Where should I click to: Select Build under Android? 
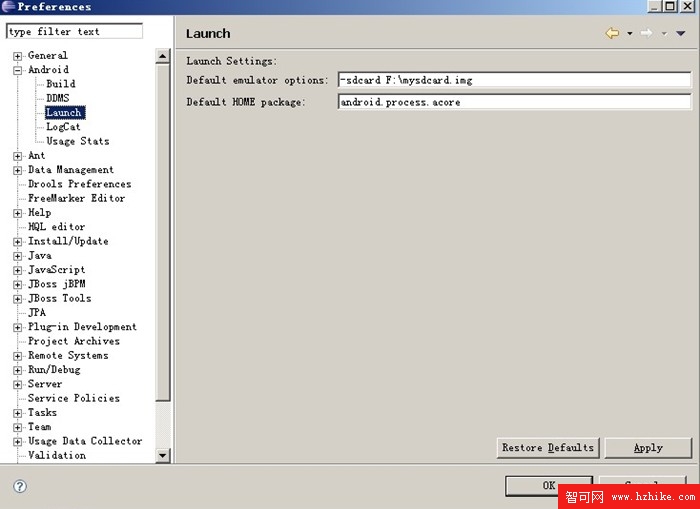tap(61, 84)
